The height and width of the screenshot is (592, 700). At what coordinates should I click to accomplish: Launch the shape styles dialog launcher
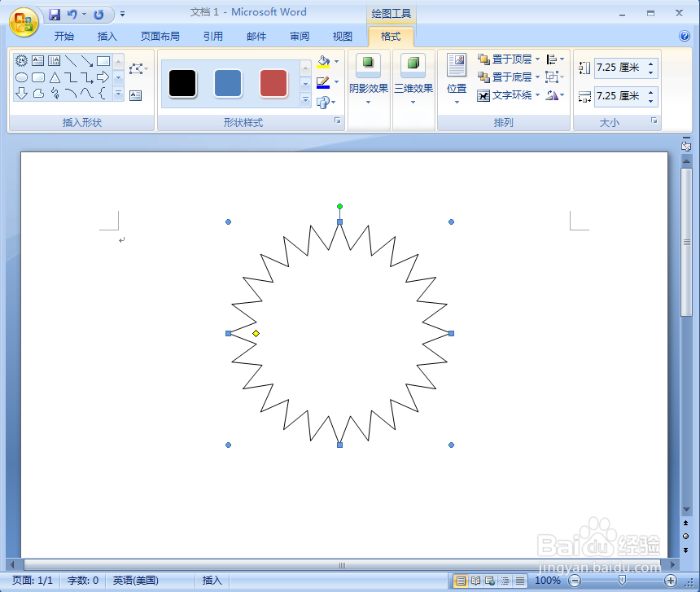[338, 121]
